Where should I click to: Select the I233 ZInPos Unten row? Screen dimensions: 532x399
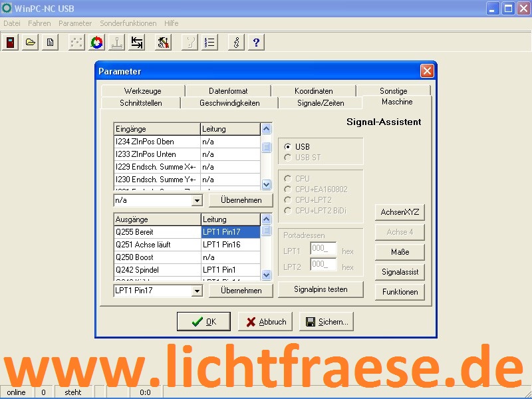click(x=188, y=154)
